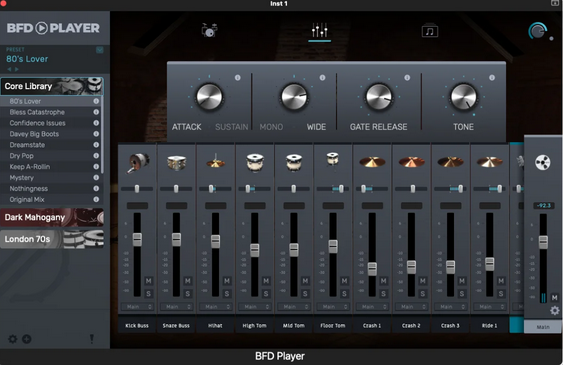Screen dimensions: 563x365
Task: Click the Mid Tom drum icon
Action: 294,162
